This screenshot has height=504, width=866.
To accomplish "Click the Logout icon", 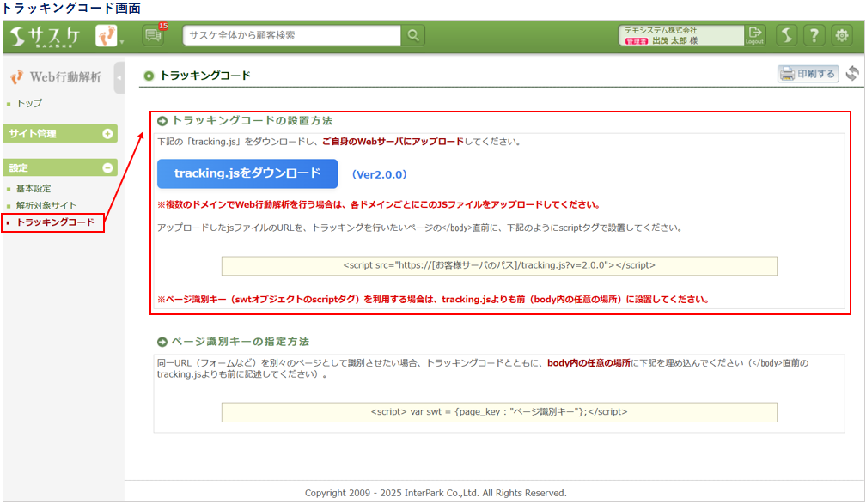I will [754, 35].
